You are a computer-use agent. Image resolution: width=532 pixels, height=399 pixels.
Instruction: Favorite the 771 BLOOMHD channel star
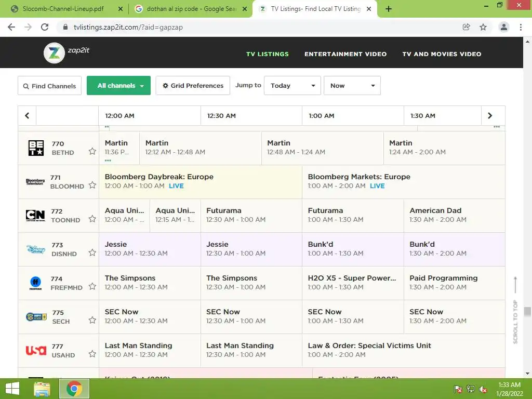point(92,185)
